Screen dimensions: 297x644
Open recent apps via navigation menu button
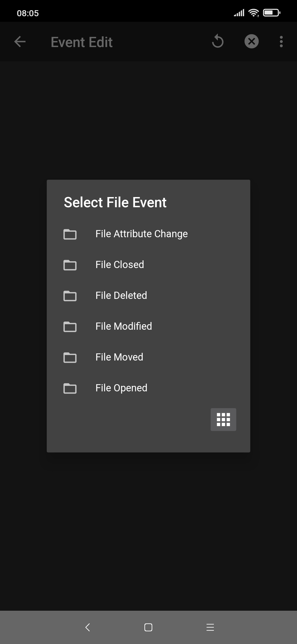click(x=210, y=627)
